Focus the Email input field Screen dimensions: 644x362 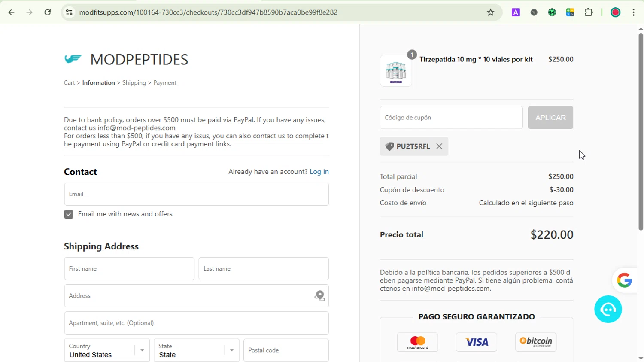click(196, 194)
